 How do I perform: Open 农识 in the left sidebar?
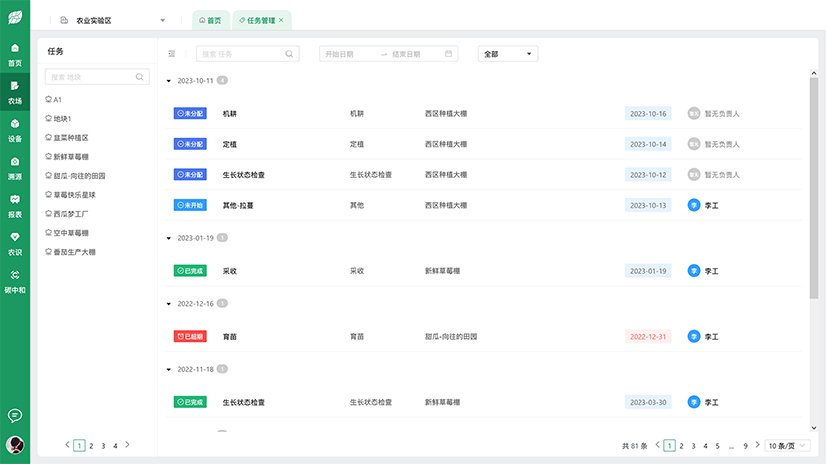coord(15,243)
